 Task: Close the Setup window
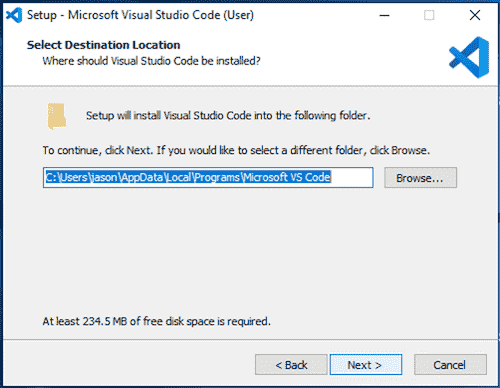pos(475,15)
